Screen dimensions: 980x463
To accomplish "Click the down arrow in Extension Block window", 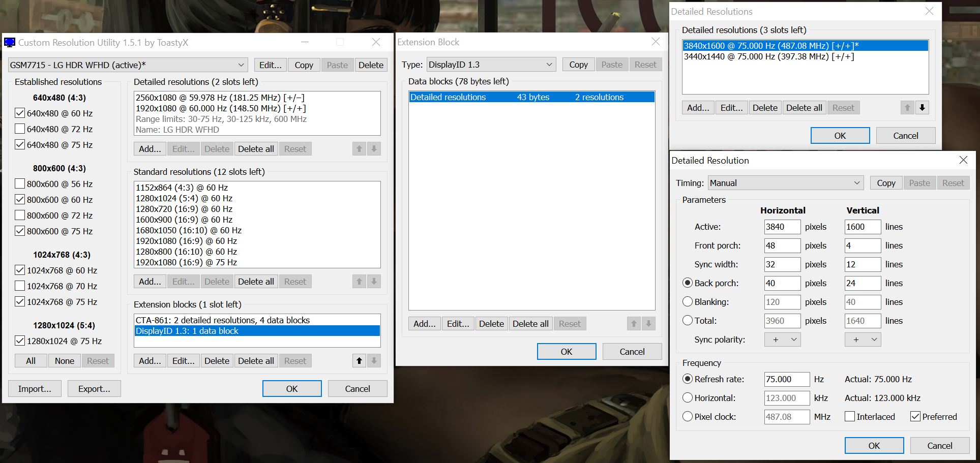I will point(648,324).
